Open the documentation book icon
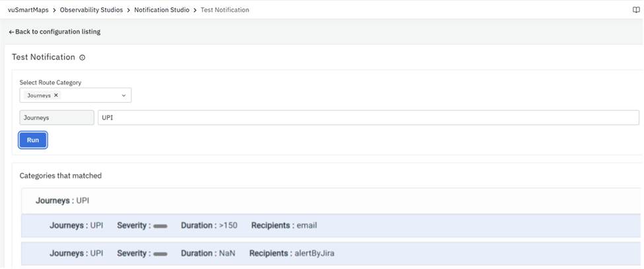Image resolution: width=644 pixels, height=269 pixels. tap(636, 10)
